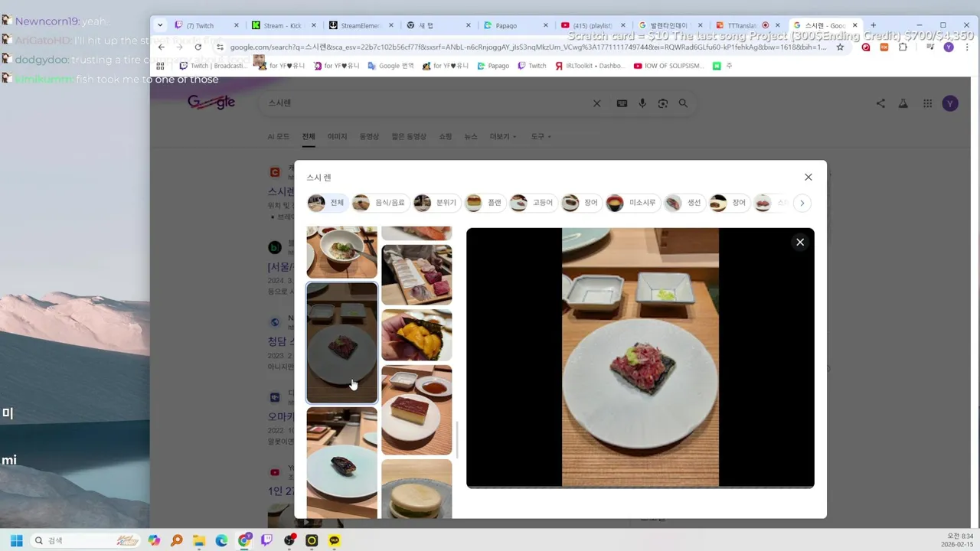Switch to the Papago browser tab

pyautogui.click(x=516, y=25)
